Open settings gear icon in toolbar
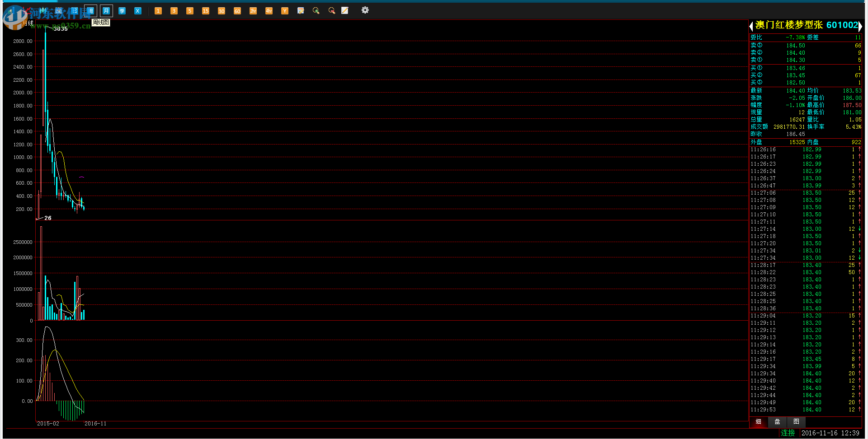868x439 pixels. point(365,10)
